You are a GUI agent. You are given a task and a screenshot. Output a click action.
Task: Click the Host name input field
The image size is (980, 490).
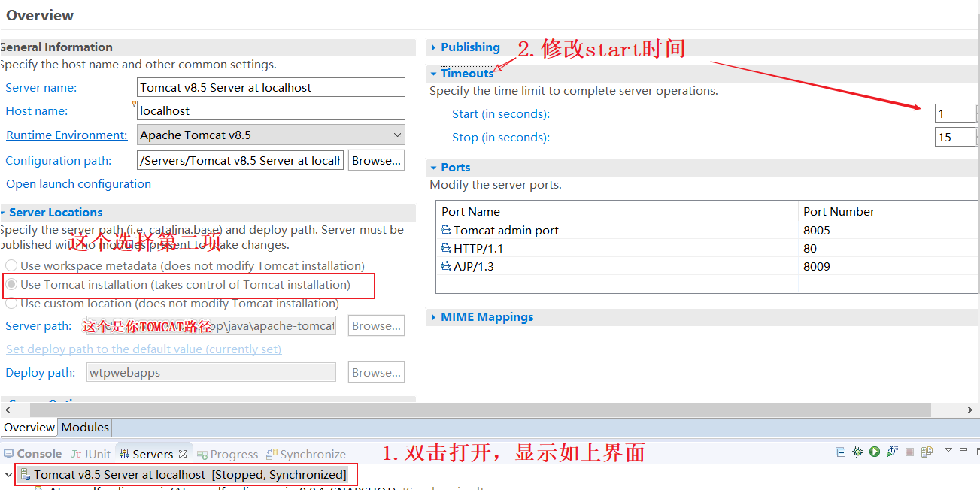click(x=272, y=110)
